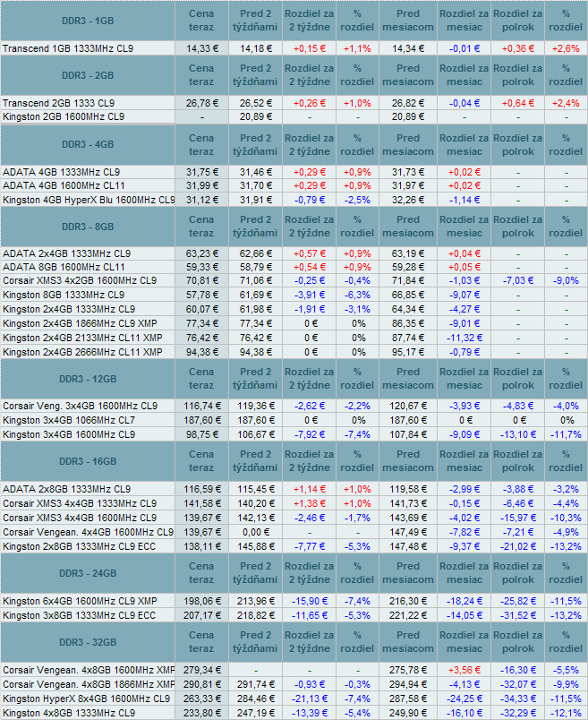Select the Transcend 2GB 1333 CL9 name

tap(59, 103)
